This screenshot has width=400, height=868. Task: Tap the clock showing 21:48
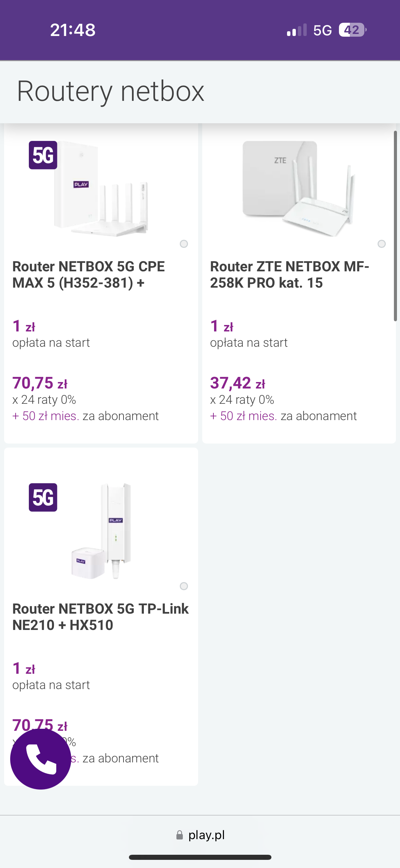[73, 30]
